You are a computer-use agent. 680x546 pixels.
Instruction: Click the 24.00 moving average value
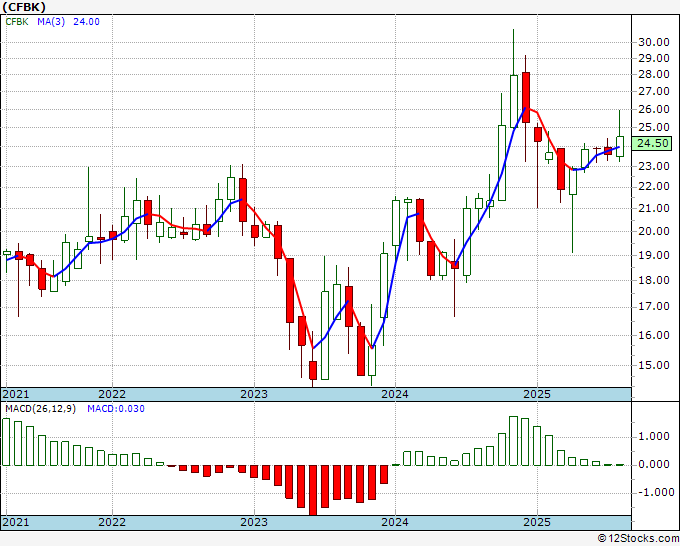(x=86, y=22)
